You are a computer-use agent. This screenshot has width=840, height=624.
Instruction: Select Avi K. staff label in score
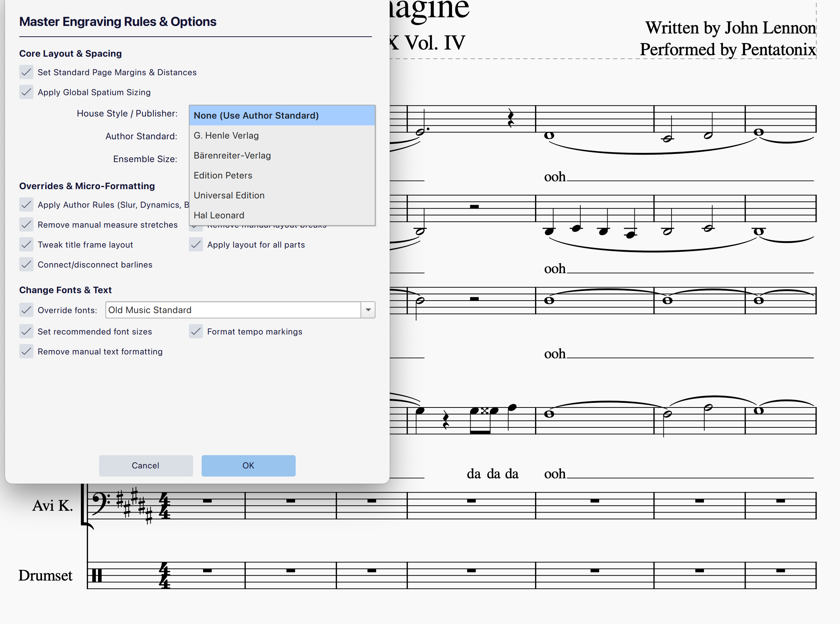point(52,505)
